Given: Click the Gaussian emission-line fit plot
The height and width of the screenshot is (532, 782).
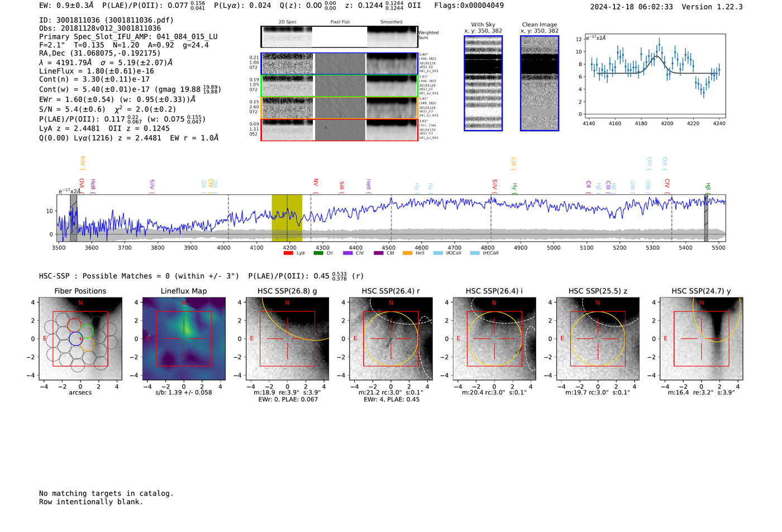Looking at the screenshot, I should click(x=654, y=76).
